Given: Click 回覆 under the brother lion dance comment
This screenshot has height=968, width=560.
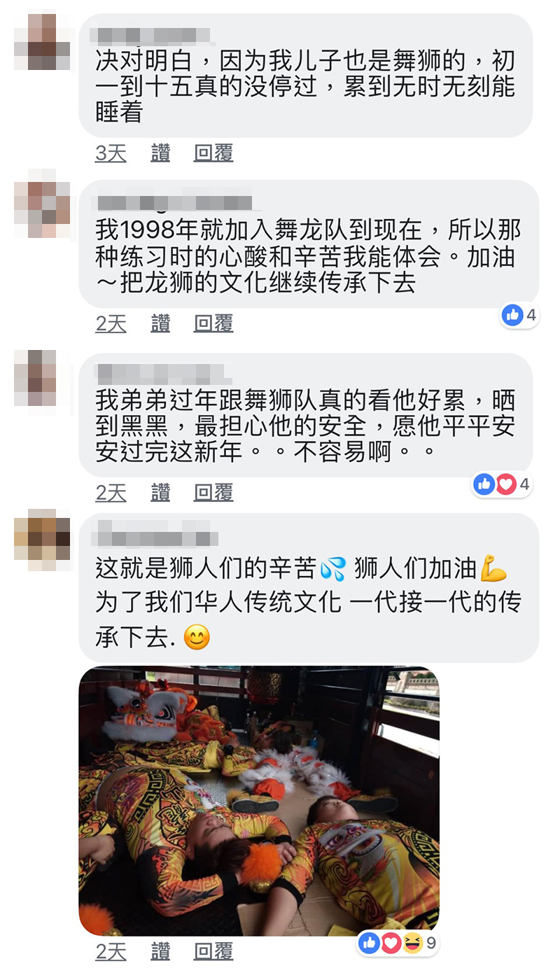Looking at the screenshot, I should (x=213, y=493).
